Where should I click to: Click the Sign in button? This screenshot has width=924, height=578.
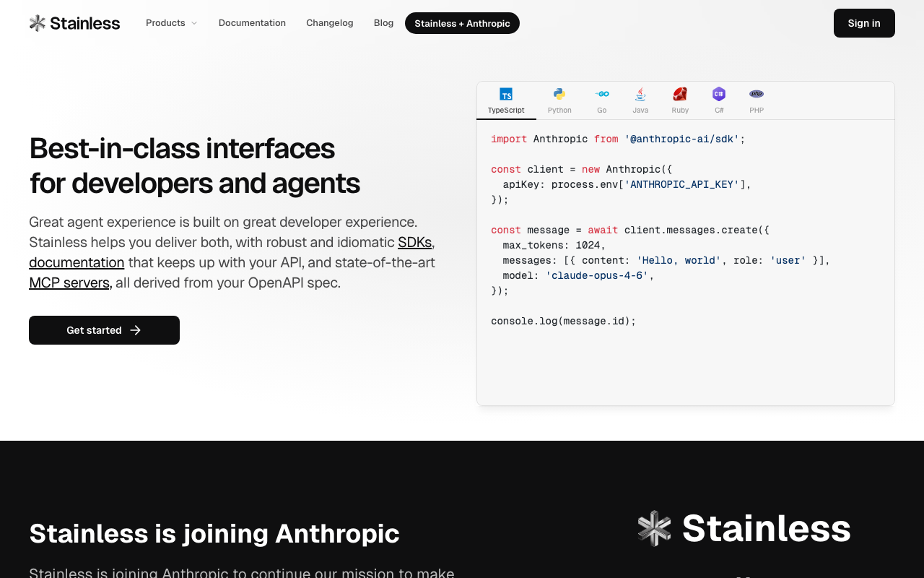[864, 23]
